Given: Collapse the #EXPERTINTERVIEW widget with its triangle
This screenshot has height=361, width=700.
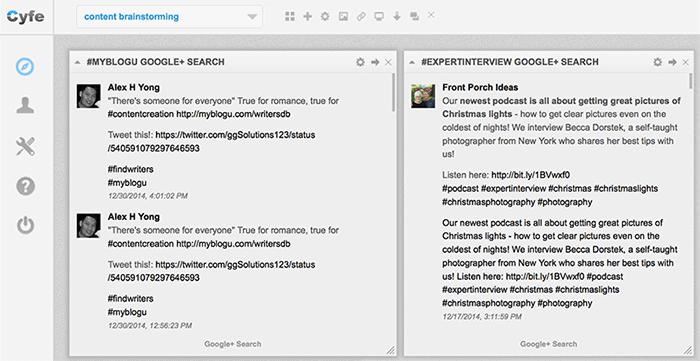Looking at the screenshot, I should 412,62.
